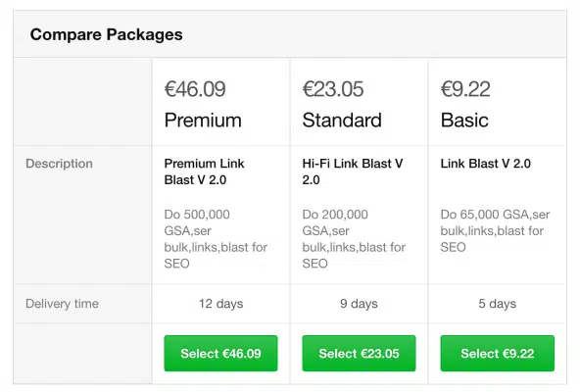Click the Compare Packages heading
The width and height of the screenshot is (580, 392).
106,34
